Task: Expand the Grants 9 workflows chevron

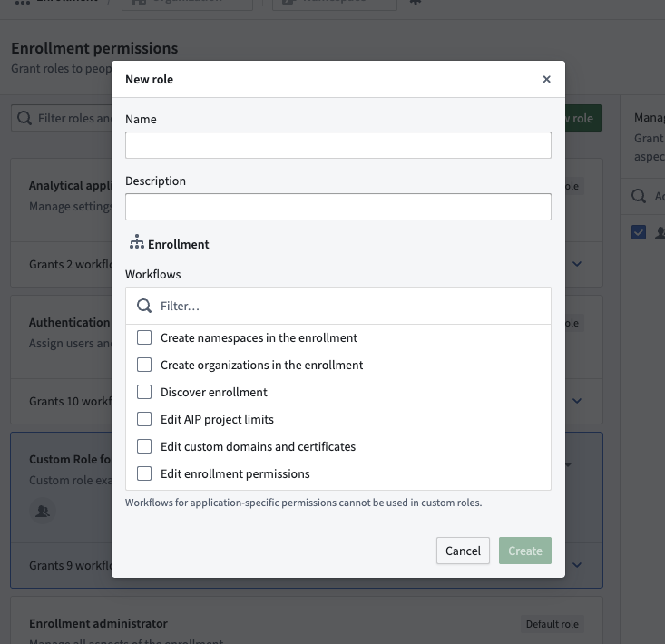Action: [x=577, y=565]
